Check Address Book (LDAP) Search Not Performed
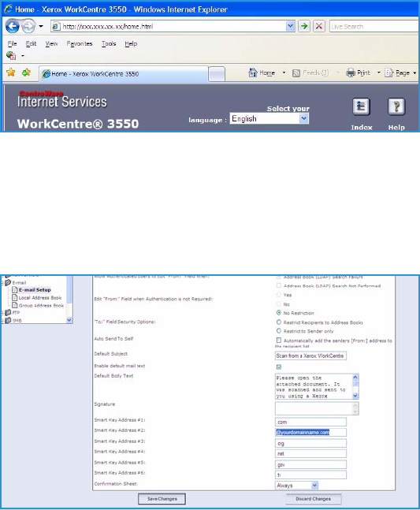Image resolution: width=420 pixels, height=510 pixels. pos(279,285)
